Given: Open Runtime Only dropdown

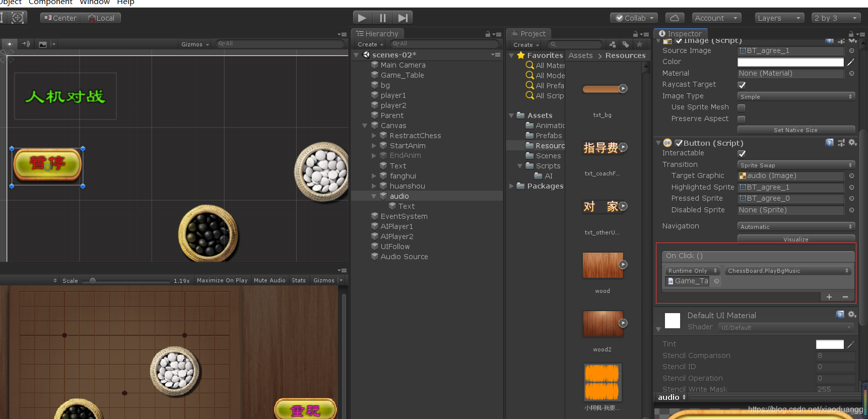Looking at the screenshot, I should click(x=693, y=271).
